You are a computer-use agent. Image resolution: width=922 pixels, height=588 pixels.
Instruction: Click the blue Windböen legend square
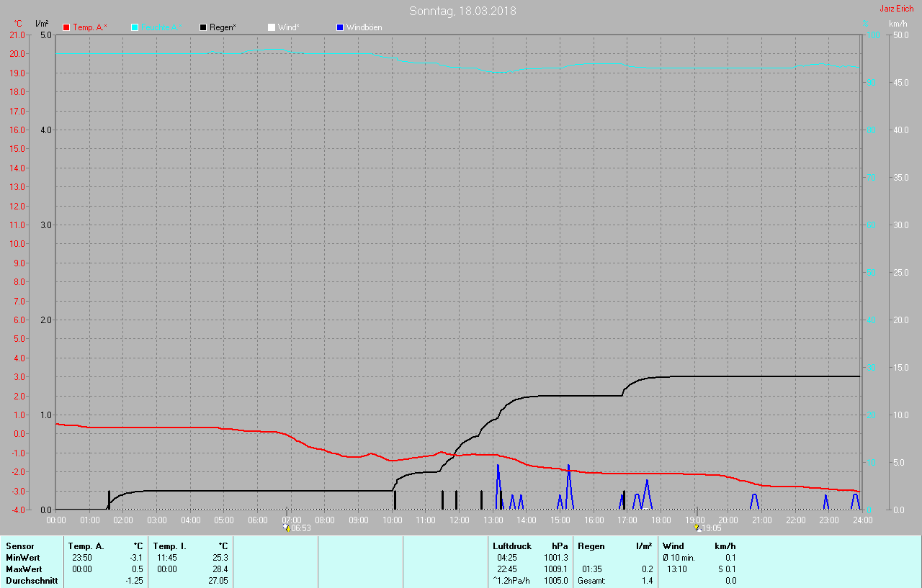tap(340, 27)
